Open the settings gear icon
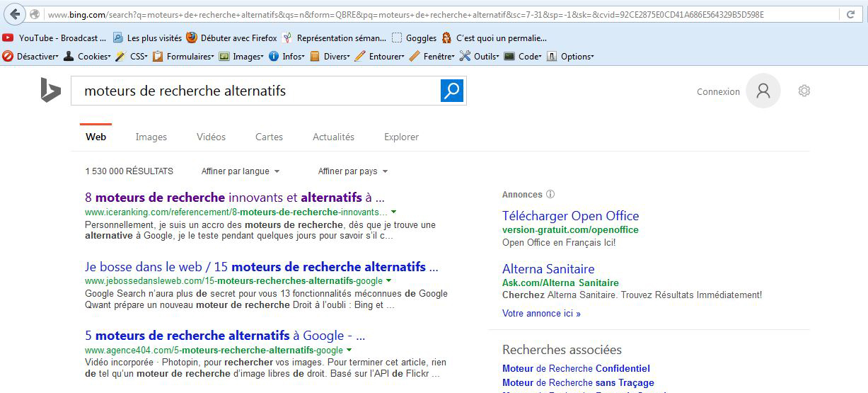 pos(804,91)
